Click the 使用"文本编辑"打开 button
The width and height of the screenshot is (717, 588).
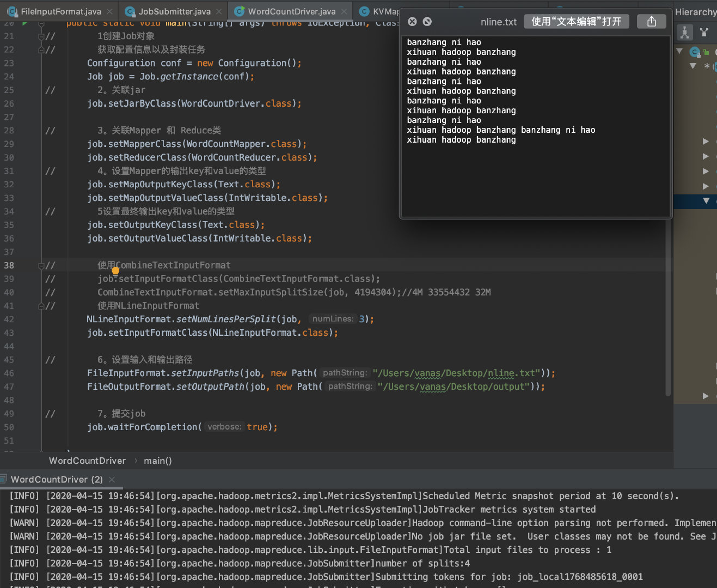(x=576, y=21)
